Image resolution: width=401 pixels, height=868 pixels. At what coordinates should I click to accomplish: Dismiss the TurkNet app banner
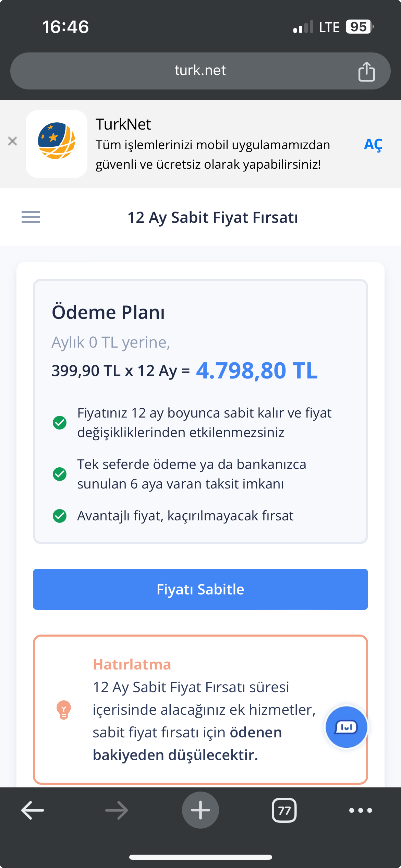pyautogui.click(x=12, y=141)
